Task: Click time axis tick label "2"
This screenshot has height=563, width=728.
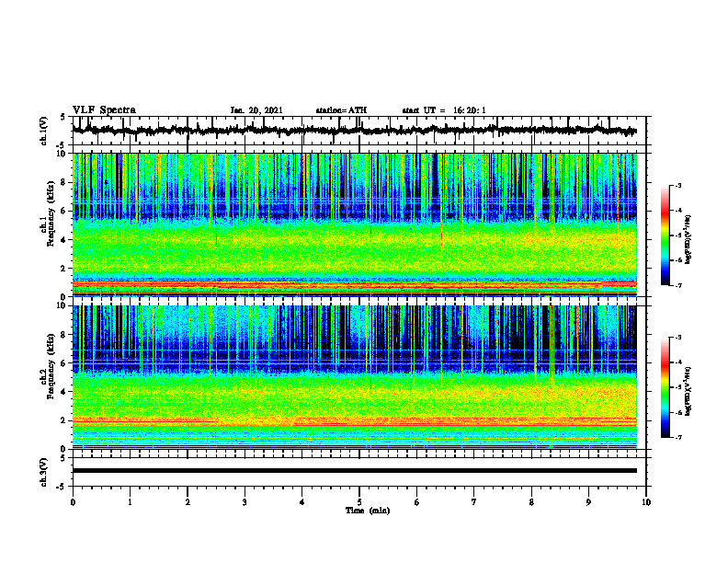Action: tap(188, 502)
